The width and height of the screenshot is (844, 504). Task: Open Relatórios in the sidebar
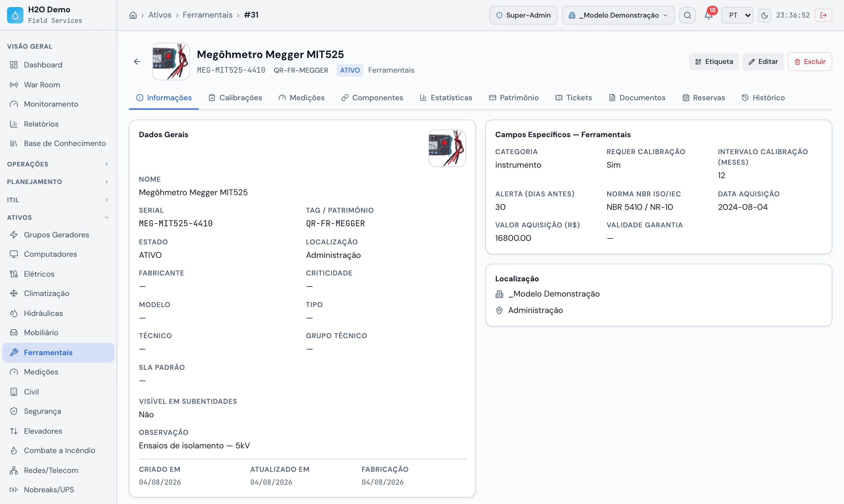58,124
